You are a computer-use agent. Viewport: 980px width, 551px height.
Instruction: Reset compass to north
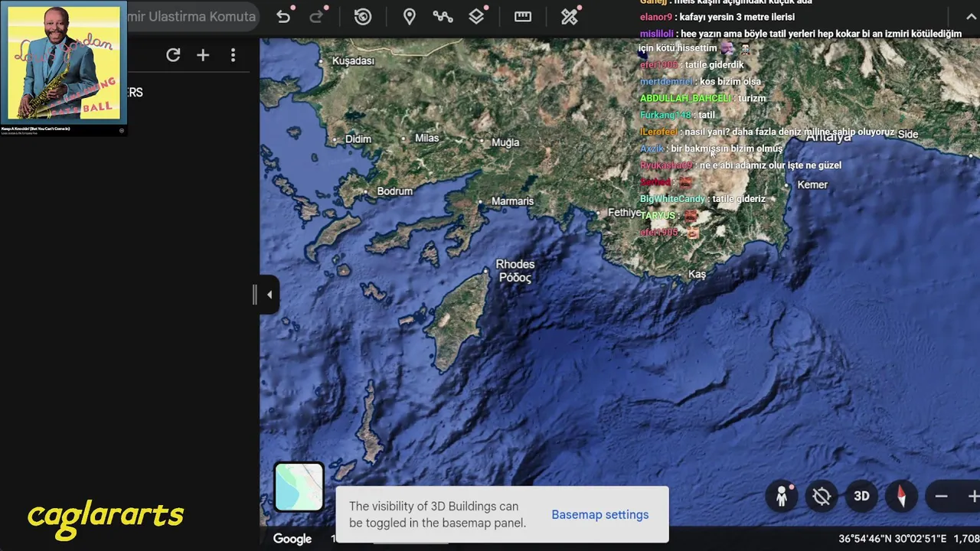901,496
